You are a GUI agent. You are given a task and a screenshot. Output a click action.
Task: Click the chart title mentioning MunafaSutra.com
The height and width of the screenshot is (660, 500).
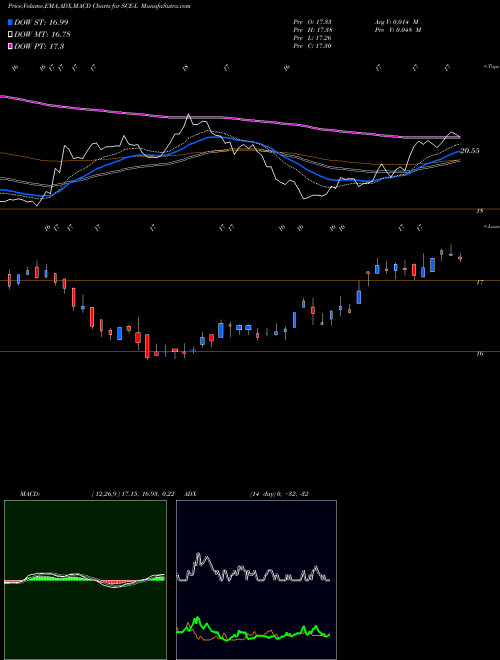98,7
